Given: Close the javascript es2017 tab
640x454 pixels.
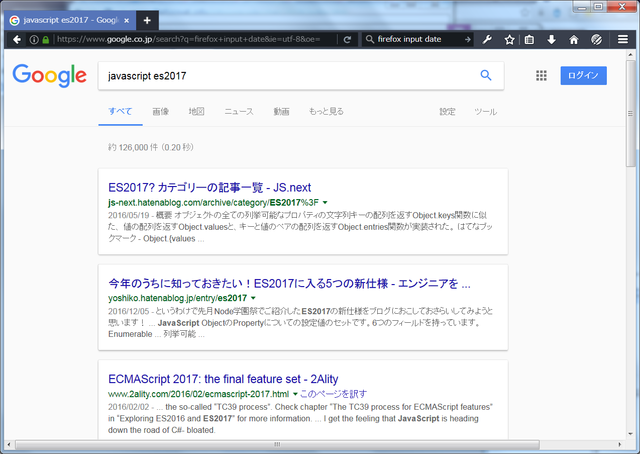Looking at the screenshot, I should tap(127, 20).
